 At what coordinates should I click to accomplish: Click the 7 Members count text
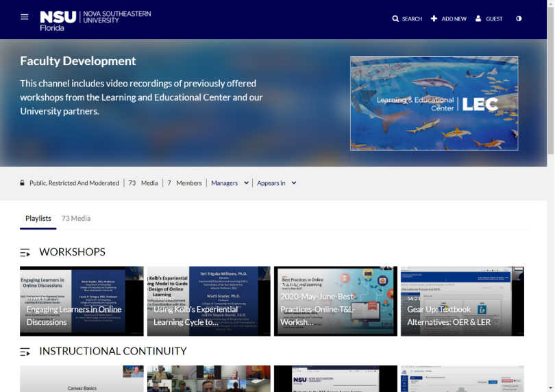(184, 183)
